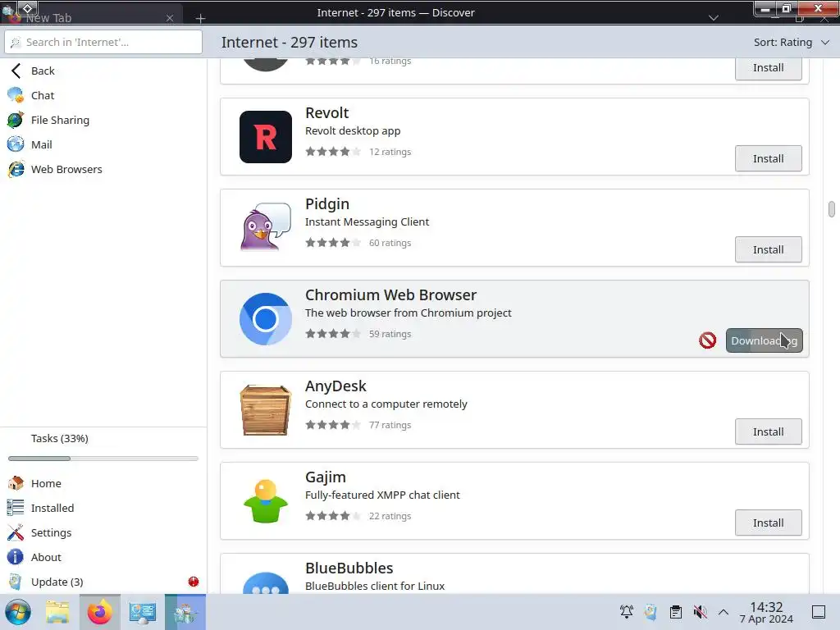Image resolution: width=840 pixels, height=630 pixels.
Task: Open the clipboard tray icon
Action: 676,612
